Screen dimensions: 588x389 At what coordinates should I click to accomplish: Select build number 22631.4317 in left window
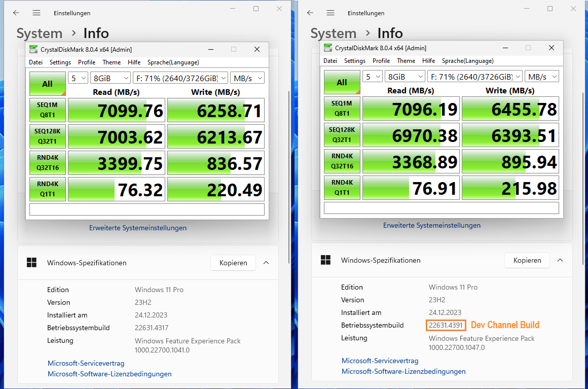(152, 328)
